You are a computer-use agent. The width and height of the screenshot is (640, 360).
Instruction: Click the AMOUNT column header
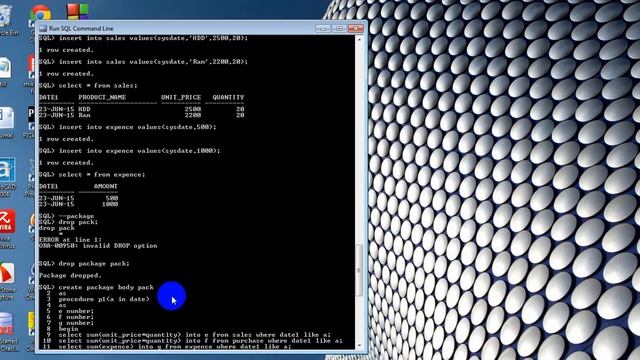click(x=106, y=186)
